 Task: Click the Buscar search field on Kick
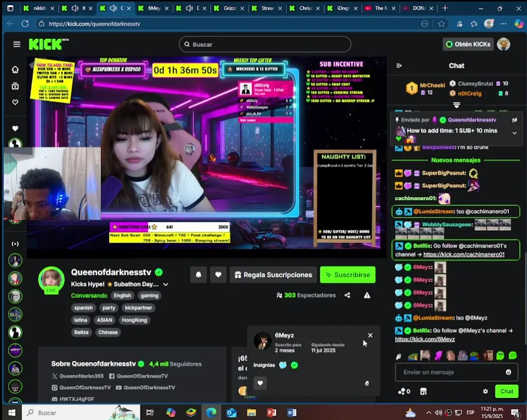[x=265, y=44]
